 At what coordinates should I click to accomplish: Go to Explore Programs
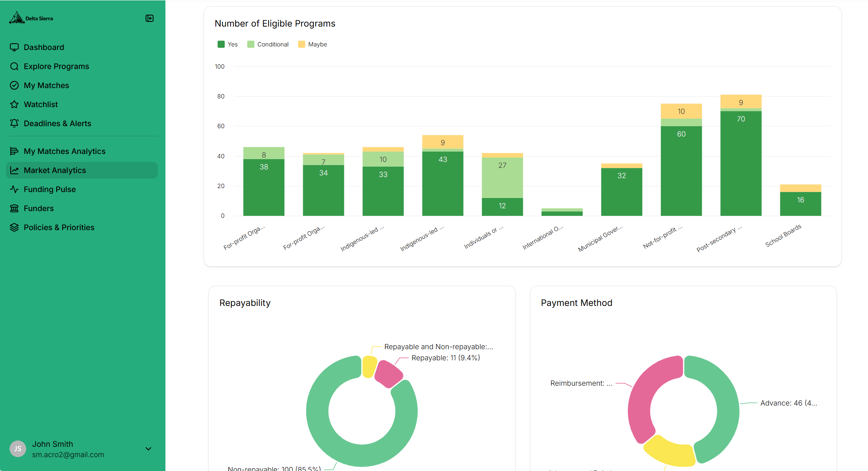pos(82,66)
